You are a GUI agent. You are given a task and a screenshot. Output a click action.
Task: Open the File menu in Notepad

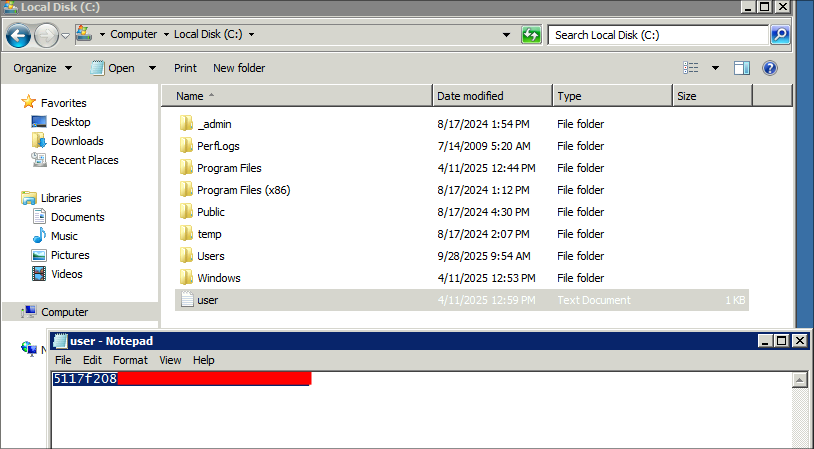click(63, 360)
